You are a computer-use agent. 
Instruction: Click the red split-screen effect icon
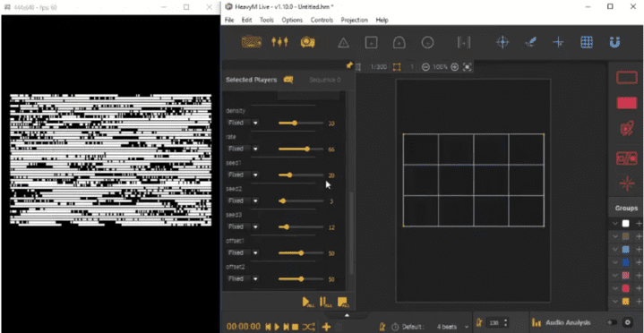[x=627, y=158]
